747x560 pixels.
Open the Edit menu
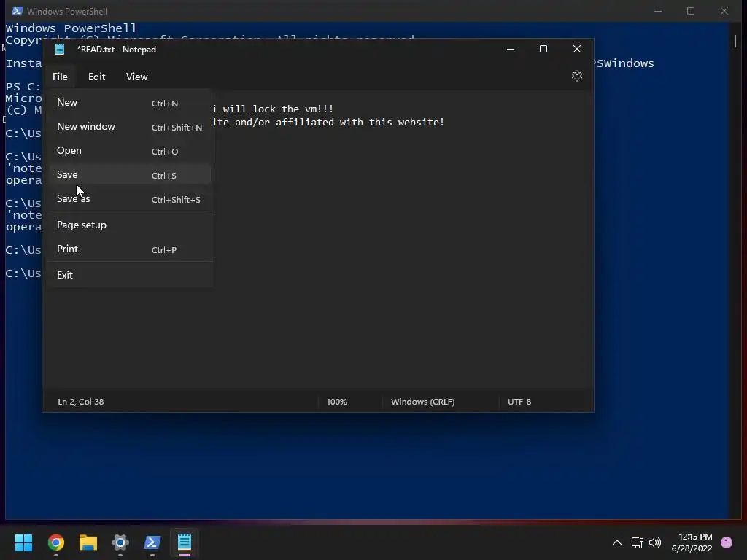tap(97, 77)
